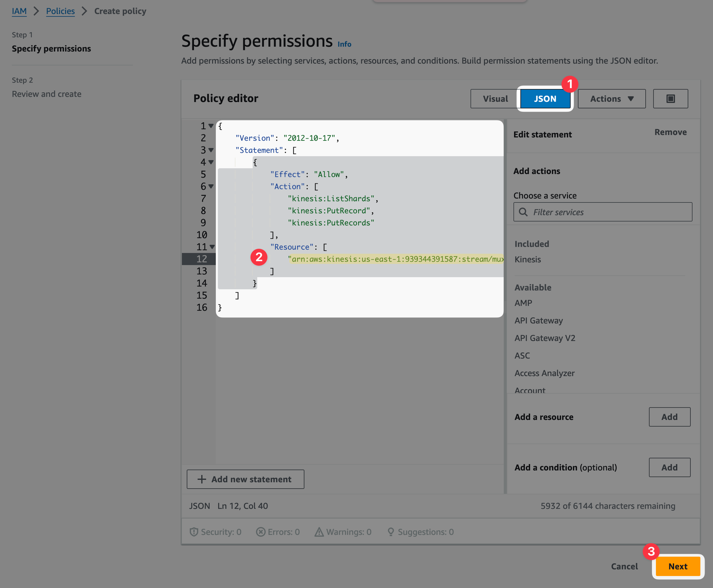713x588 pixels.
Task: Click the Ln 12, Col 40 status text
Action: [242, 506]
